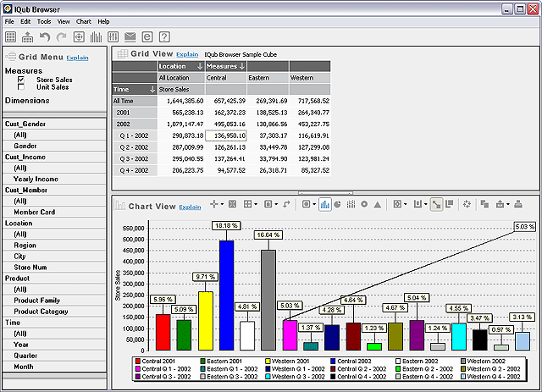542x392 pixels.
Task: Click the Explain link next to Grid View
Action: [x=187, y=54]
